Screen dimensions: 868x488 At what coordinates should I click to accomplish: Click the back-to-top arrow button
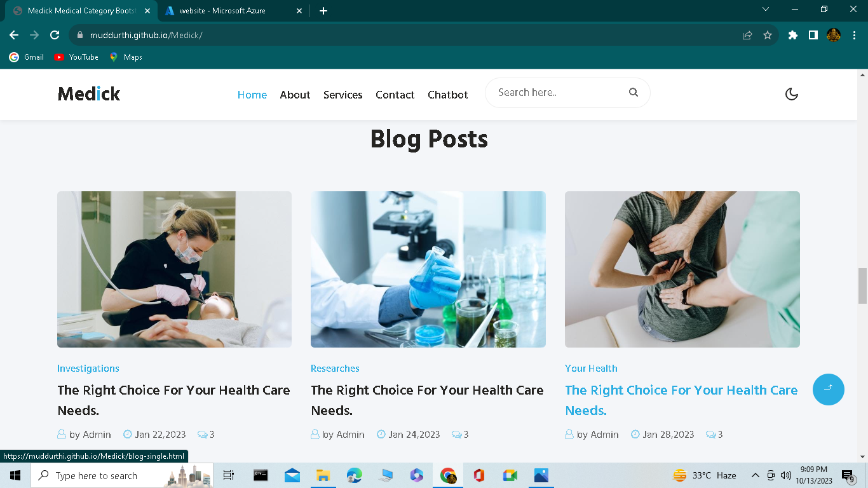click(x=828, y=390)
